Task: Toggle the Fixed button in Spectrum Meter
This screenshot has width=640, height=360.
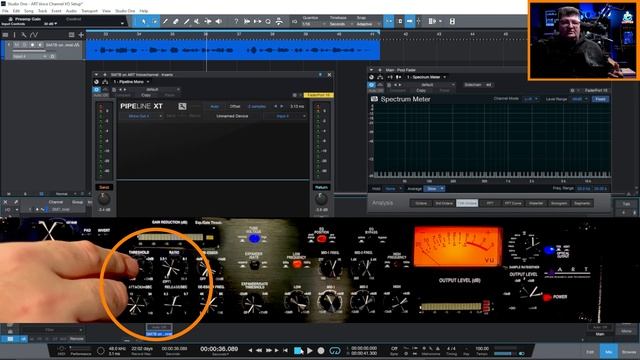Action: pos(600,99)
